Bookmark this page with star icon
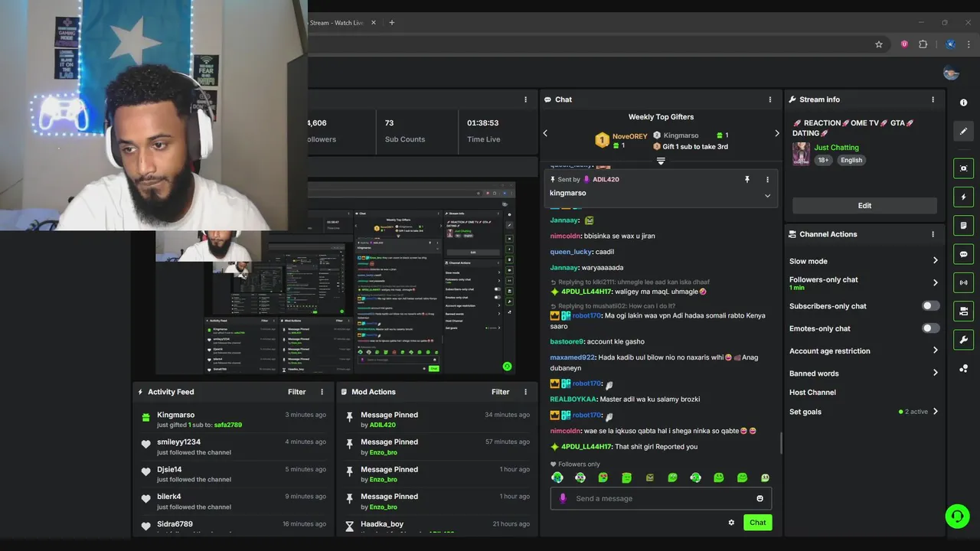Image resolution: width=980 pixels, height=551 pixels. pyautogui.click(x=879, y=44)
